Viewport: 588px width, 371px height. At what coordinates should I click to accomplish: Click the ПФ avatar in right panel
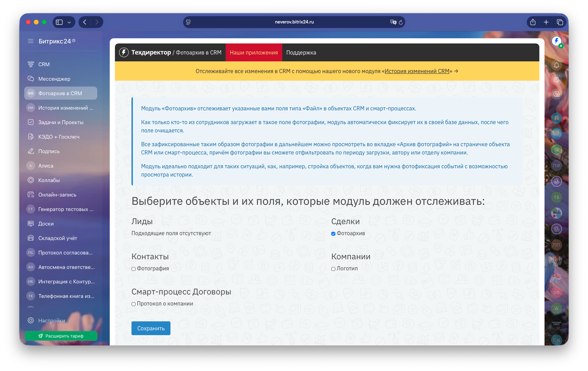point(557,166)
